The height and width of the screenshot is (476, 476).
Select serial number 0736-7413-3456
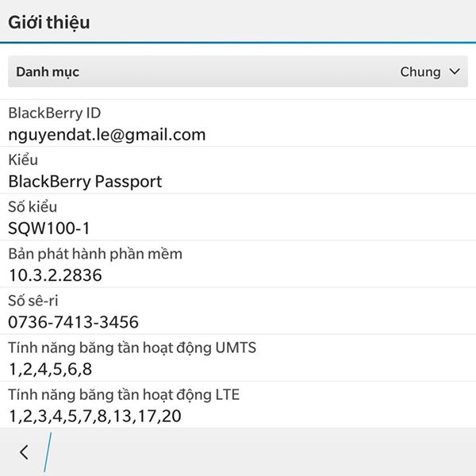pos(73,322)
